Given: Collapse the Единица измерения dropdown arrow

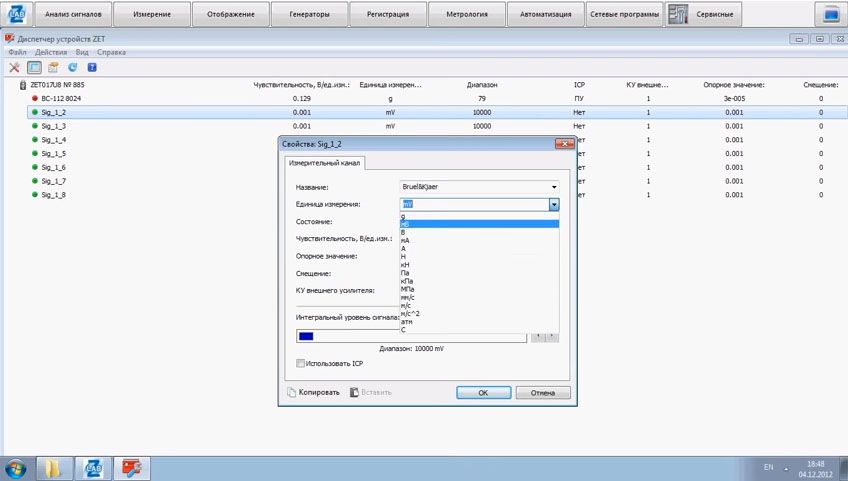Looking at the screenshot, I should coord(554,205).
